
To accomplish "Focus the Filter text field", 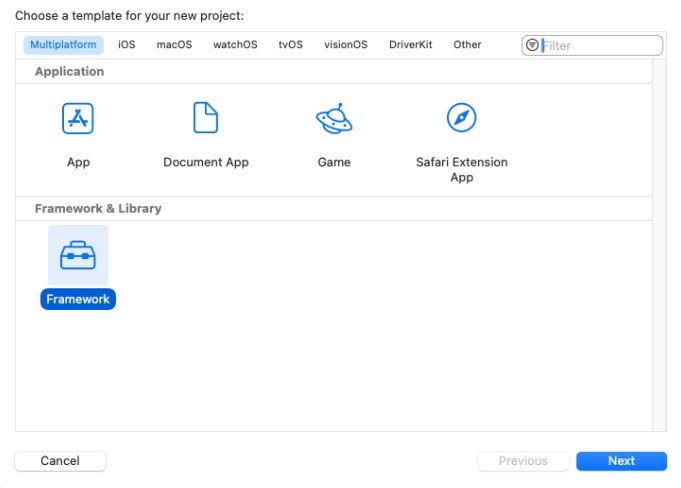I will [x=598, y=45].
